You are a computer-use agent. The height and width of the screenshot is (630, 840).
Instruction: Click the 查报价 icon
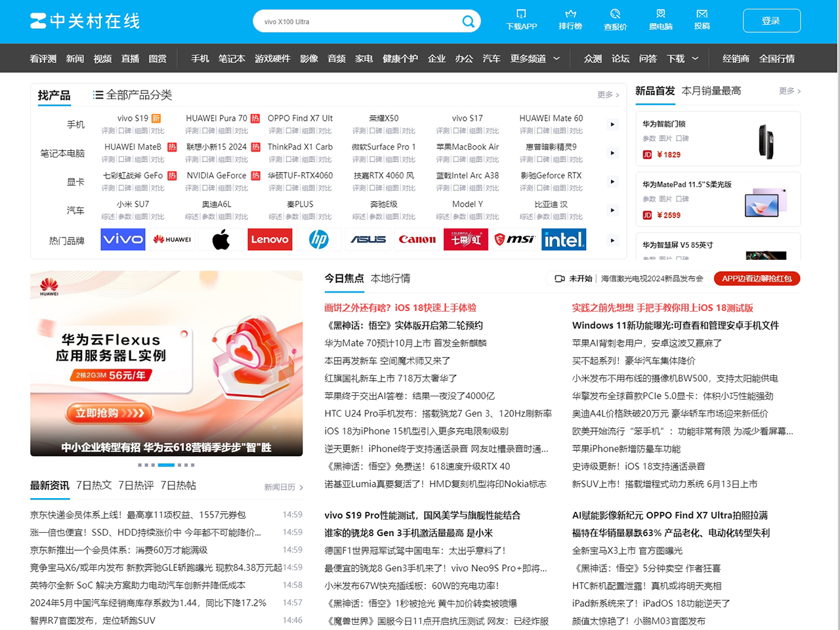[615, 14]
